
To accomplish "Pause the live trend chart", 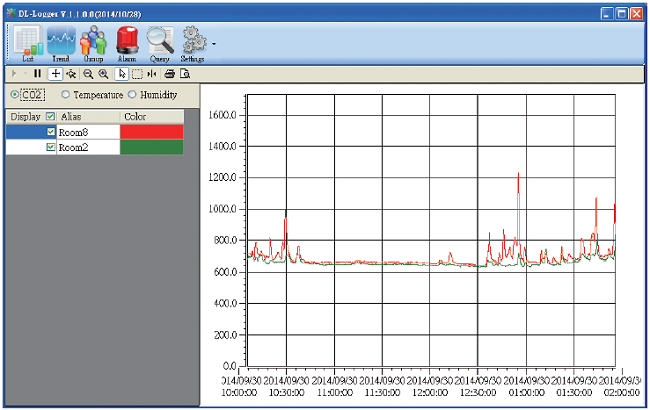I will (38, 74).
